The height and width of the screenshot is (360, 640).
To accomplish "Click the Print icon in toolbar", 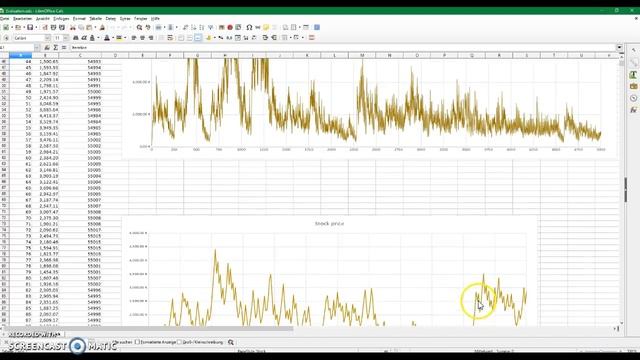I will (x=53, y=27).
